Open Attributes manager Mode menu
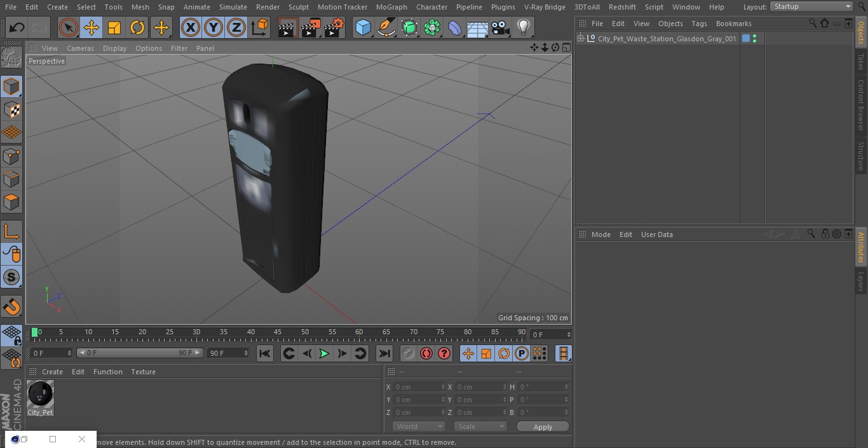868x448 pixels. (x=600, y=234)
